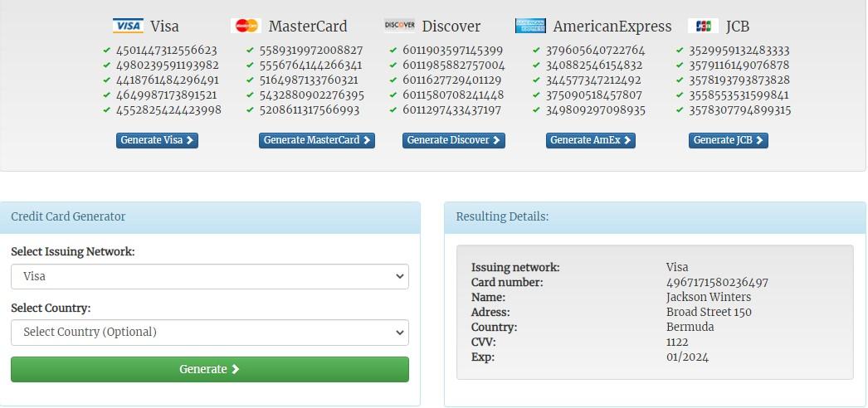Image resolution: width=868 pixels, height=408 pixels.
Task: Click the name Jackson Winters
Action: tap(709, 298)
